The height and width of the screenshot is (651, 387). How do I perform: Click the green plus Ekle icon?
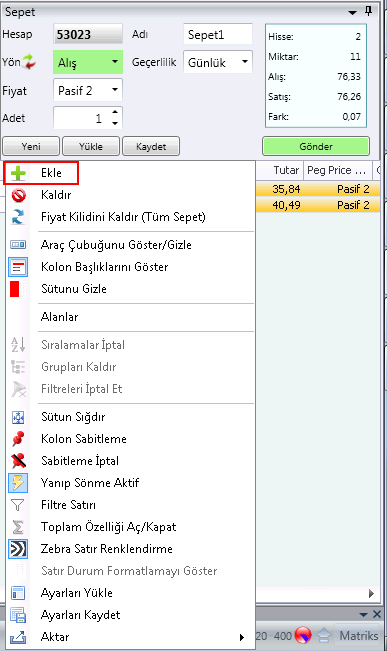pos(18,173)
